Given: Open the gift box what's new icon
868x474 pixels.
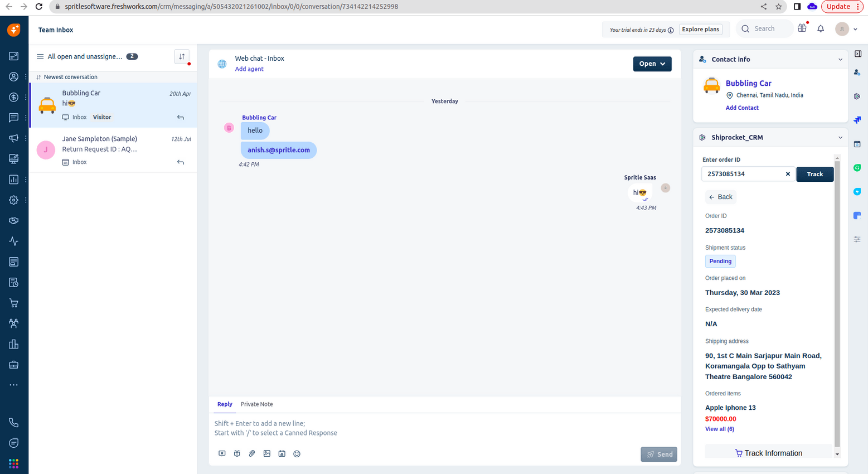Looking at the screenshot, I should (x=802, y=28).
